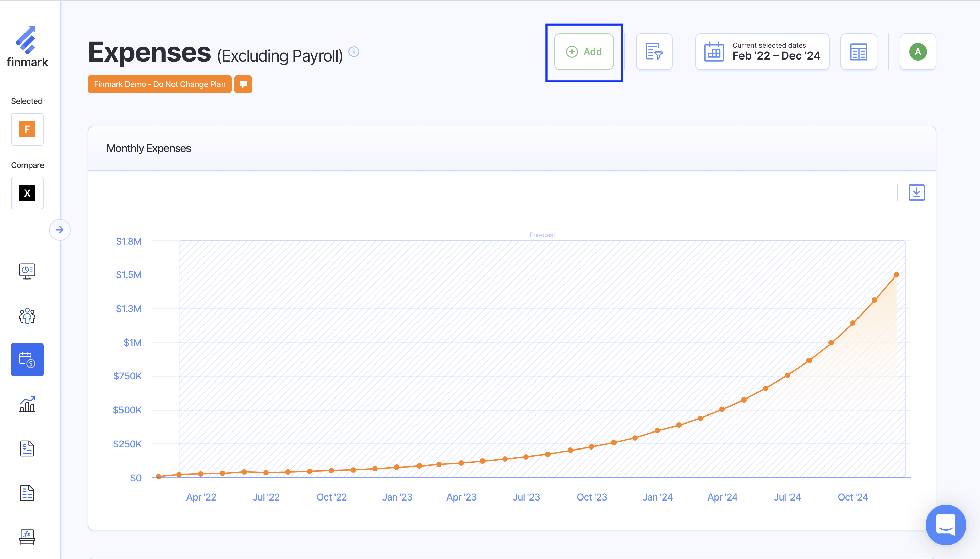
Task: Select the Expenses calendar-dollar sidebar icon
Action: pos(27,360)
